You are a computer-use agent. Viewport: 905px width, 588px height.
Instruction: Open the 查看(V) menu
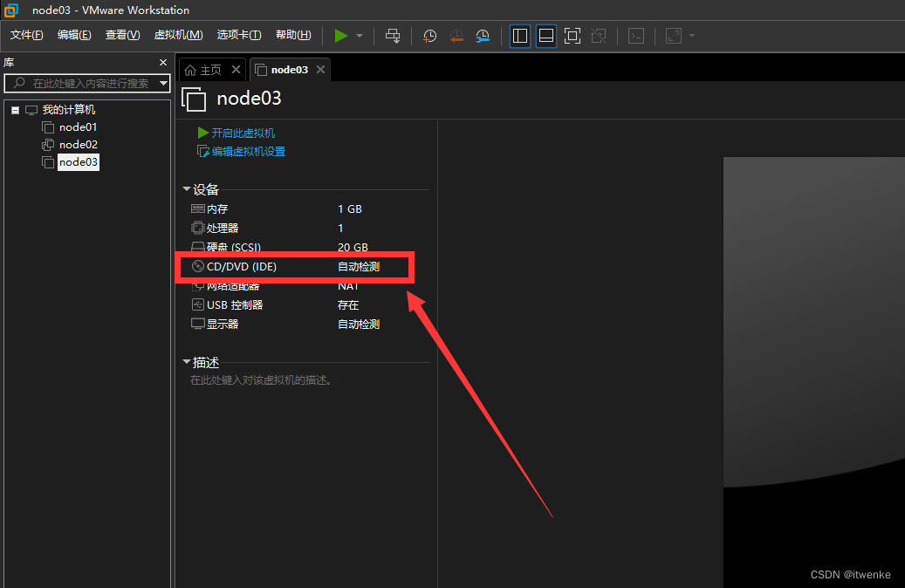pyautogui.click(x=122, y=35)
